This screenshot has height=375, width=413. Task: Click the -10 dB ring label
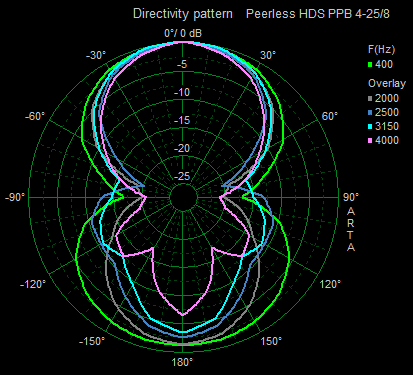pos(182,92)
